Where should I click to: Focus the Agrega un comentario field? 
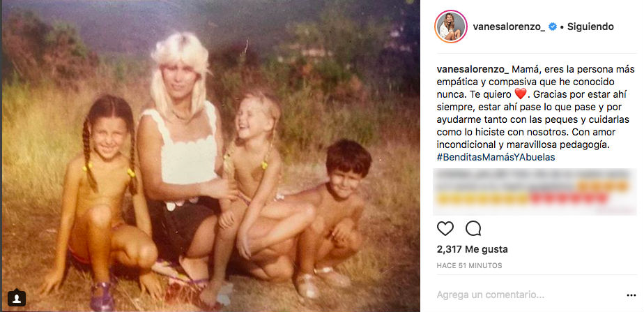pyautogui.click(x=528, y=295)
